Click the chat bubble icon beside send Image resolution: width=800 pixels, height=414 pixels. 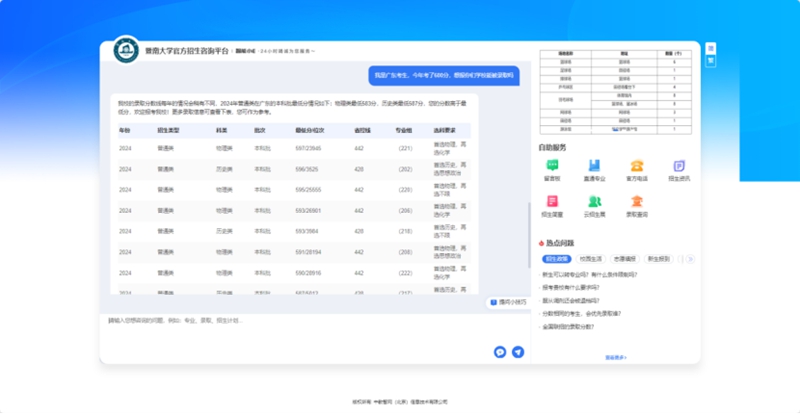pos(500,352)
